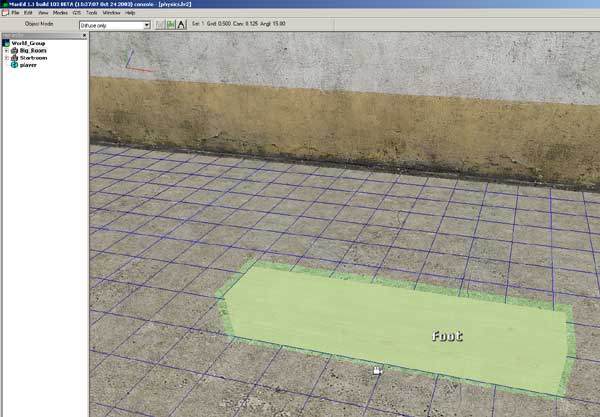
Task: Click the letter A toolbar icon
Action: [x=181, y=24]
